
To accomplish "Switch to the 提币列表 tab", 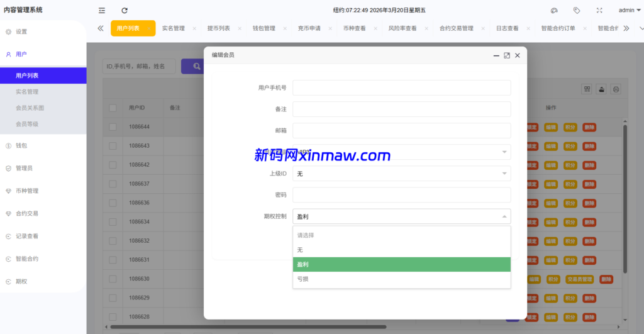I will 218,28.
